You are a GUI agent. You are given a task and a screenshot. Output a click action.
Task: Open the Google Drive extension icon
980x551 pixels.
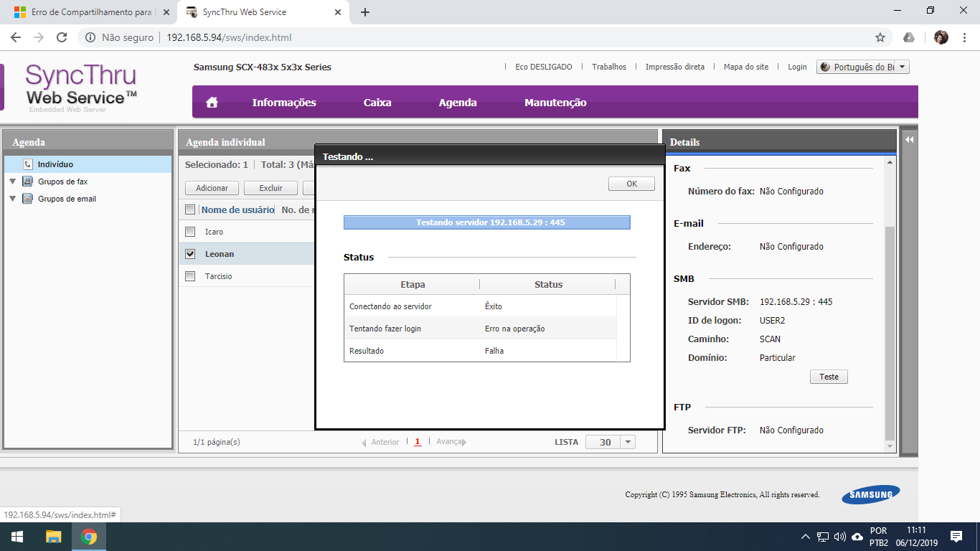909,37
